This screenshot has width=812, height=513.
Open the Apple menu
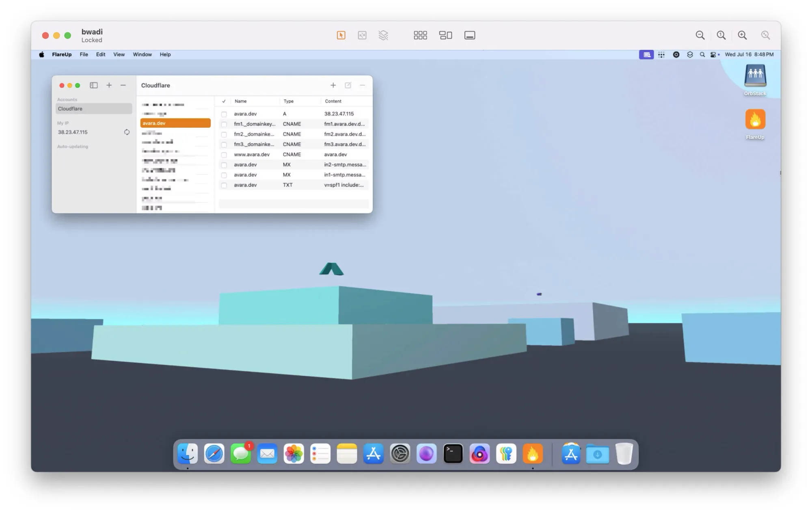[x=41, y=54]
